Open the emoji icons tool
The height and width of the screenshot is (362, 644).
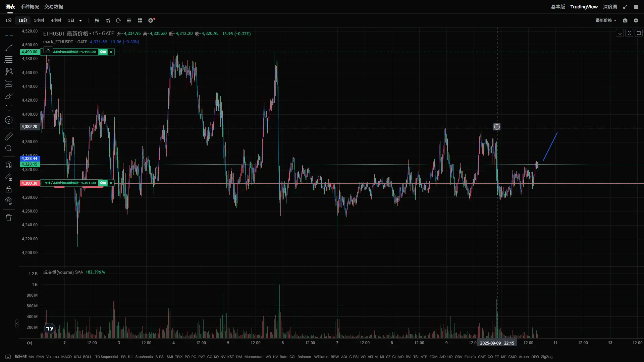(9, 120)
